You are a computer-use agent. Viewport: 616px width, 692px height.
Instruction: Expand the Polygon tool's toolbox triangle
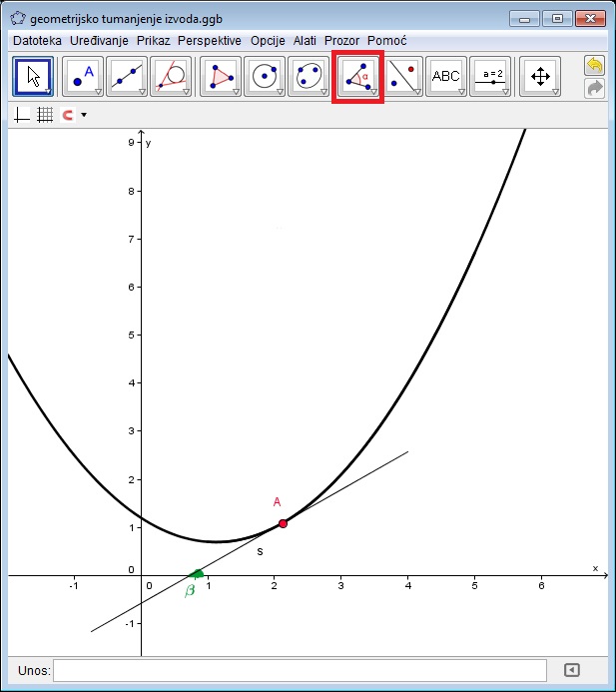pos(236,92)
